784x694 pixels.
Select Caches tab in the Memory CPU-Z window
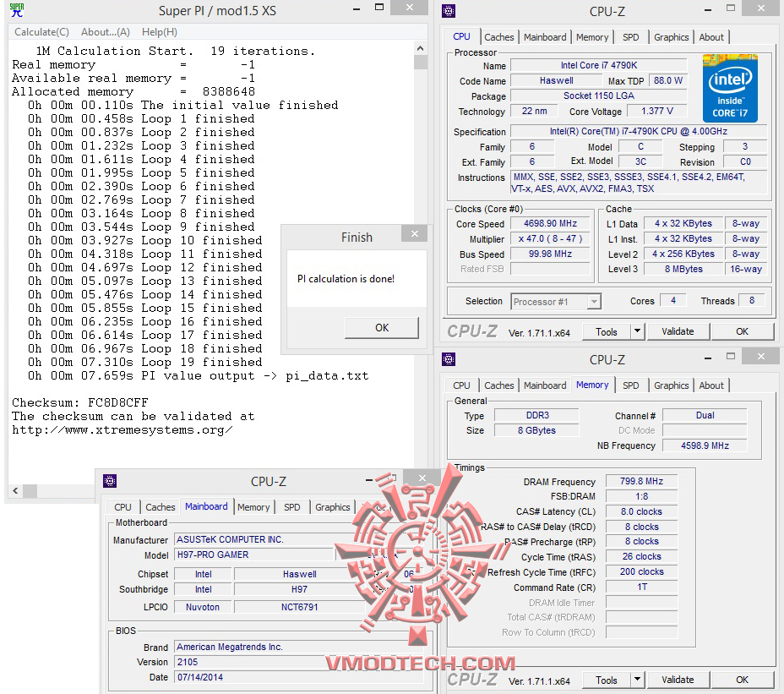tap(498, 385)
